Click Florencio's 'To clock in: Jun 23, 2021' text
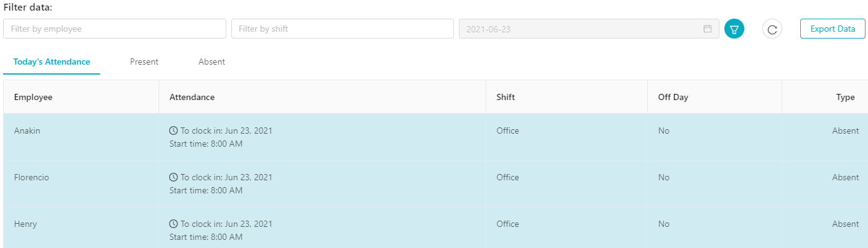Viewport: 868px width, 248px height. 226,178
